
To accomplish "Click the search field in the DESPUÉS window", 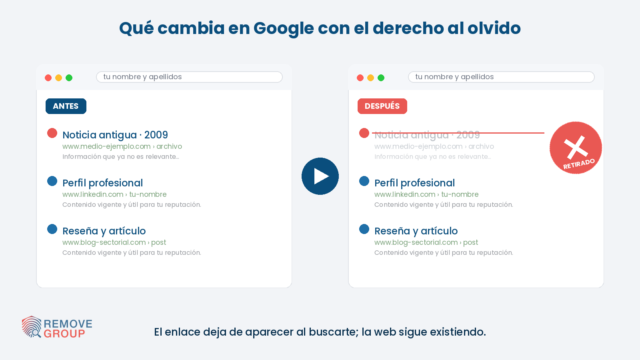I will click(501, 77).
